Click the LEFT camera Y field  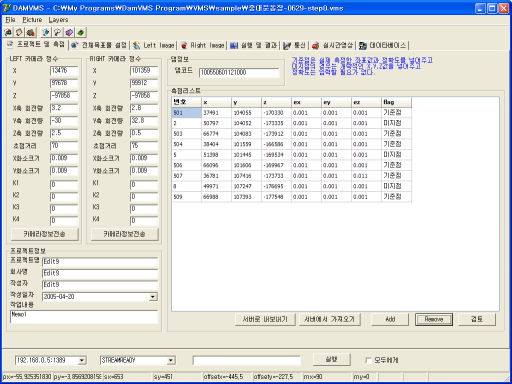pos(64,83)
